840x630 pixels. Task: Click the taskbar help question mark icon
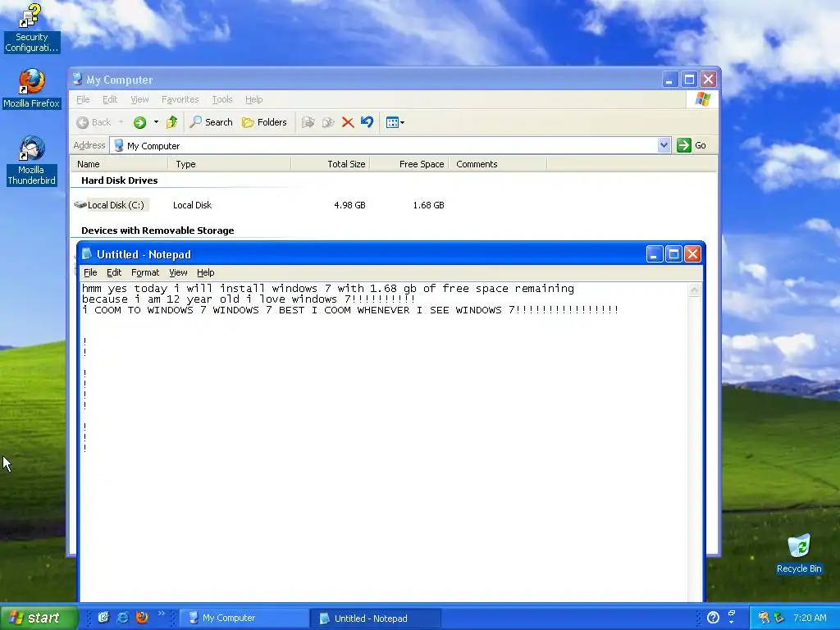(x=713, y=618)
